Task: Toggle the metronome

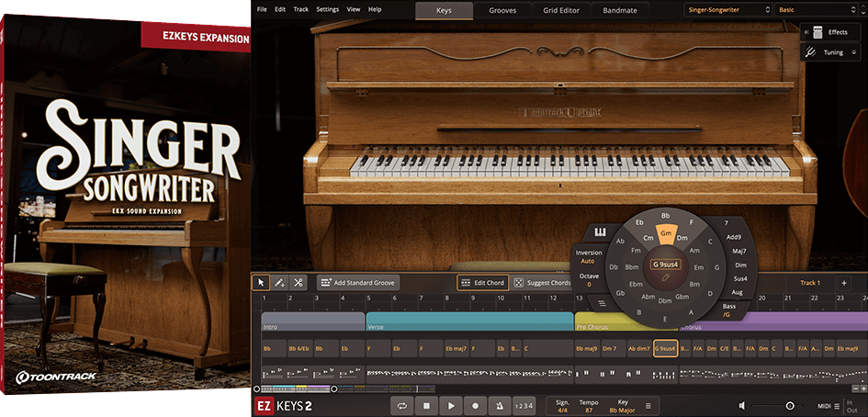Action: [500, 406]
